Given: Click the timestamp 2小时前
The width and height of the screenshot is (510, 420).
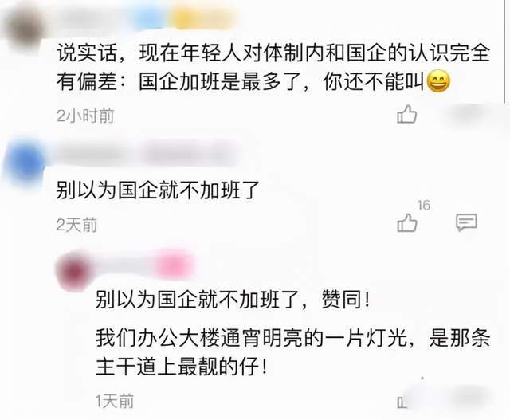Looking at the screenshot, I should pos(85,116).
